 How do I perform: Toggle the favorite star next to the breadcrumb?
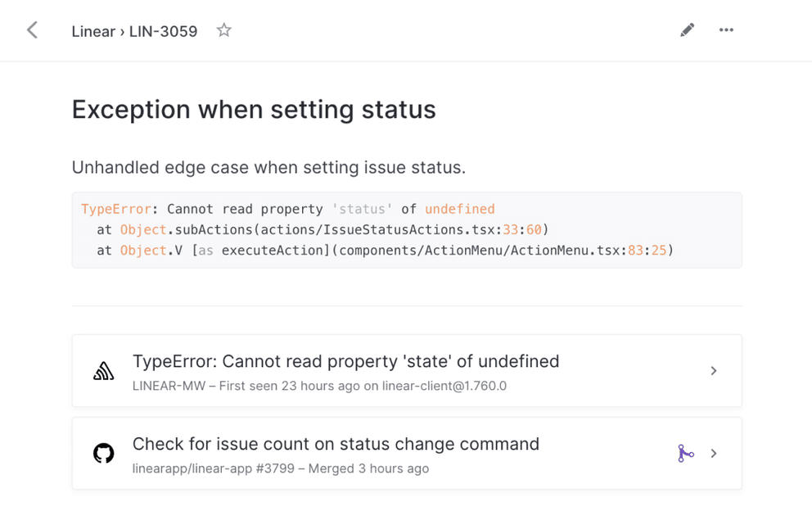click(223, 30)
